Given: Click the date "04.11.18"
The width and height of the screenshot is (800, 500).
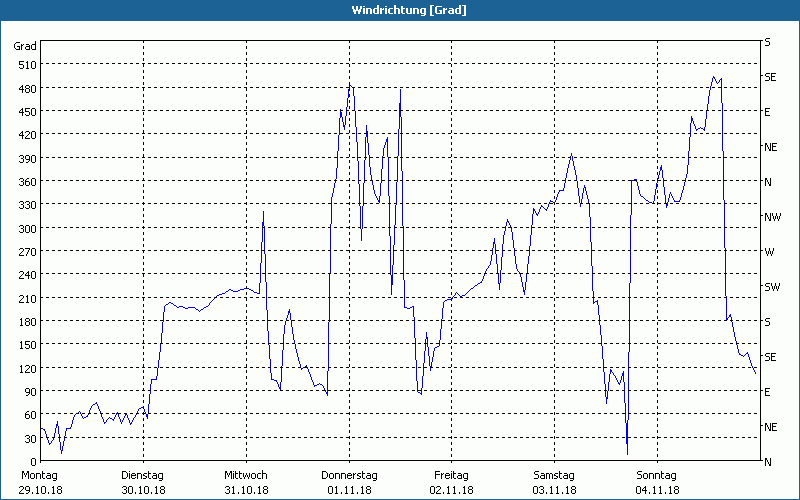Looking at the screenshot, I should [x=657, y=490].
